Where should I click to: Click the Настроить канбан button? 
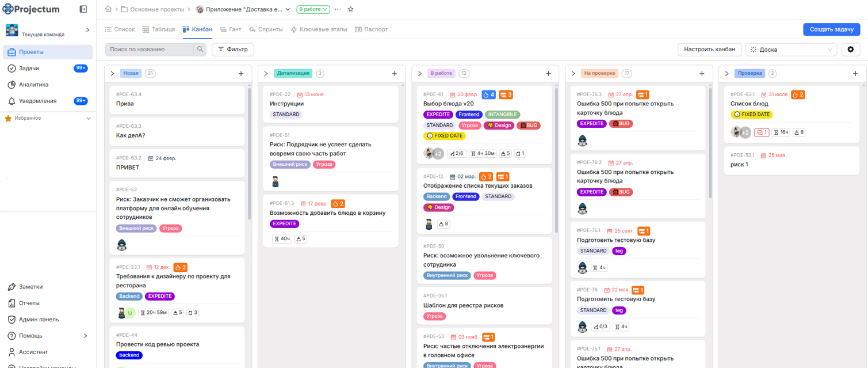pos(709,50)
